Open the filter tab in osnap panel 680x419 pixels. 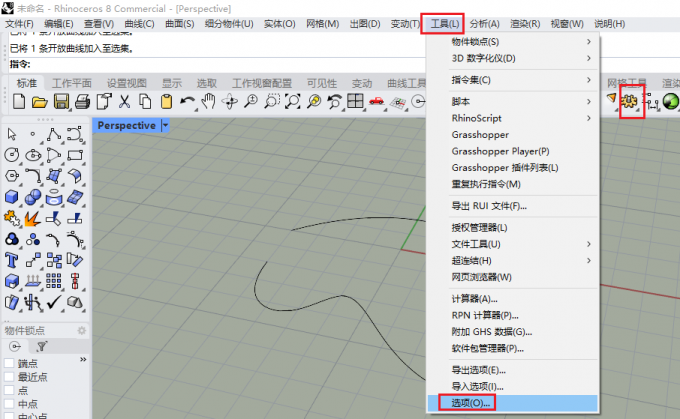pyautogui.click(x=42, y=346)
